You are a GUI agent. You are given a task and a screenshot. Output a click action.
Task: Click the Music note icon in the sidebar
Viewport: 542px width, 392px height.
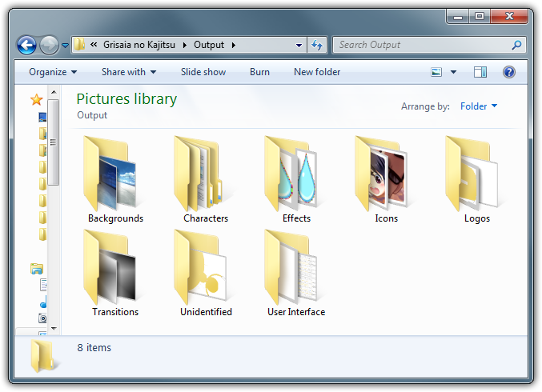(43, 302)
